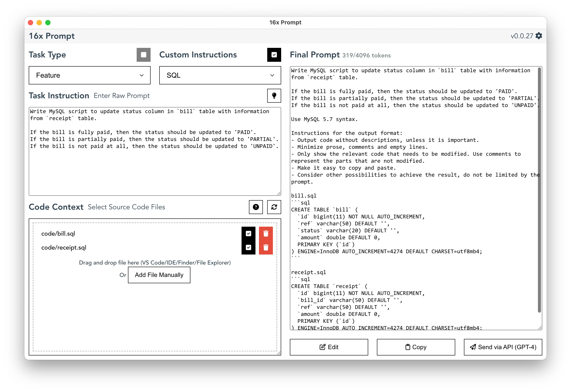Delete the code/receipt.sql file
This screenshot has height=392, width=571.
pos(266,247)
